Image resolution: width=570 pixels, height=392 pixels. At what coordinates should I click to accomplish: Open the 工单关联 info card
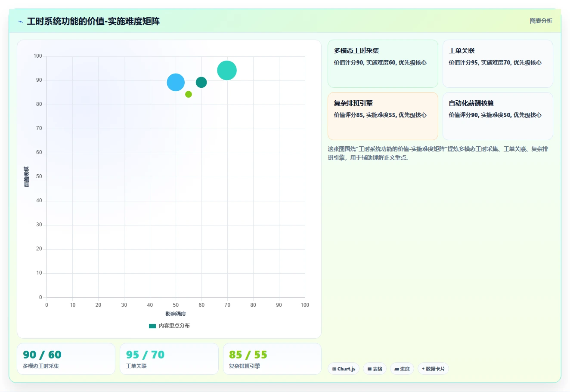[498, 64]
